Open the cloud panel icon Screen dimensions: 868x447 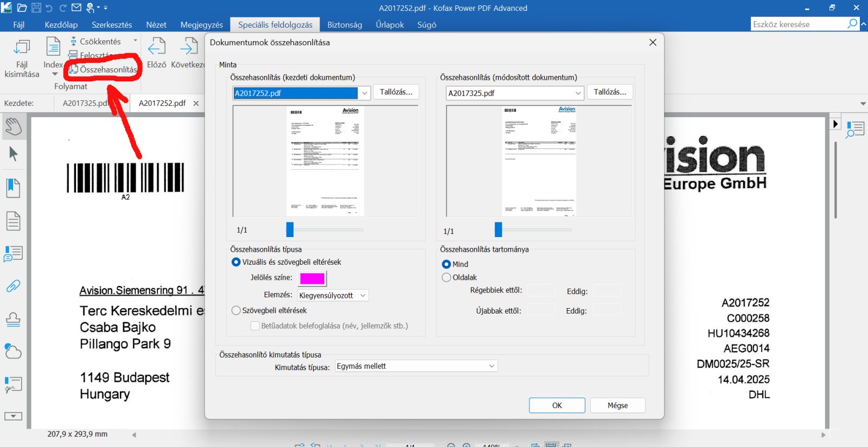14,352
